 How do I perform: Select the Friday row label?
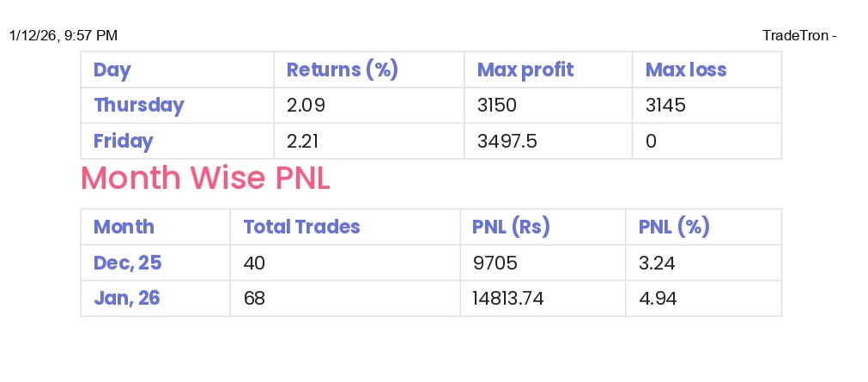click(123, 141)
